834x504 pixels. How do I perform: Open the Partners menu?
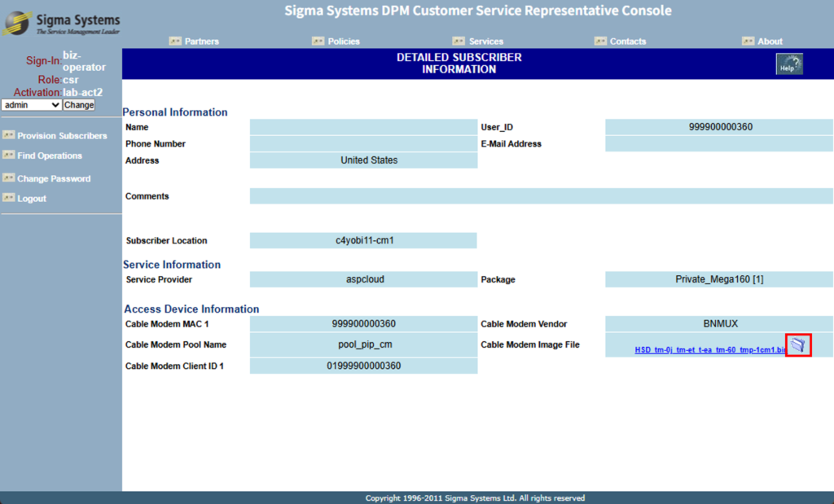click(202, 42)
